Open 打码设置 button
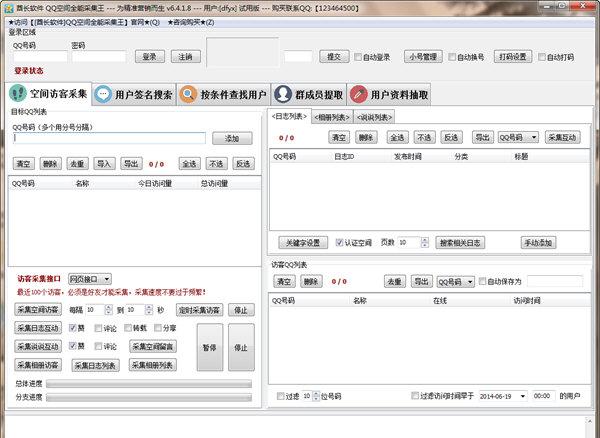 pos(513,57)
